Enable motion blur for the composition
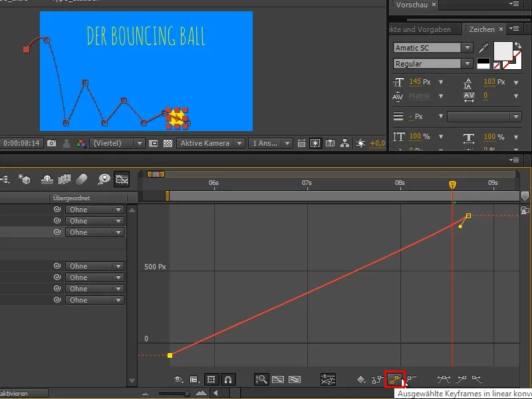Screen dimensions: 532x399 (81, 179)
